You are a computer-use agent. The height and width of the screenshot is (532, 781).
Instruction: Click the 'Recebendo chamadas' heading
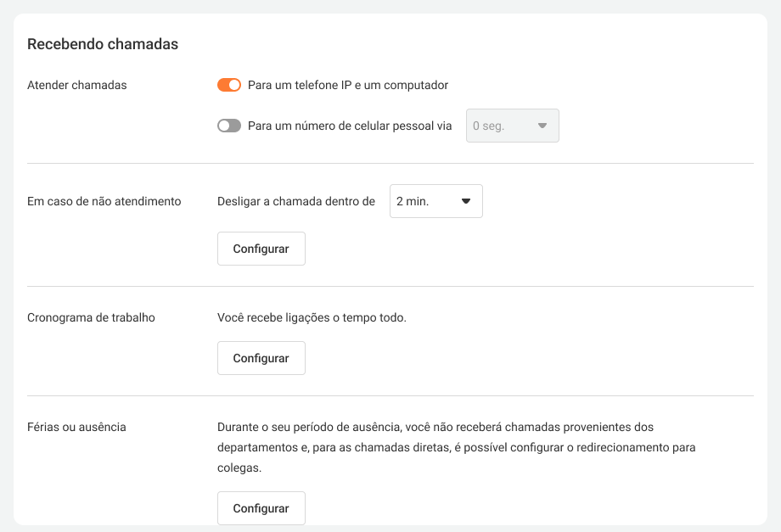point(103,44)
